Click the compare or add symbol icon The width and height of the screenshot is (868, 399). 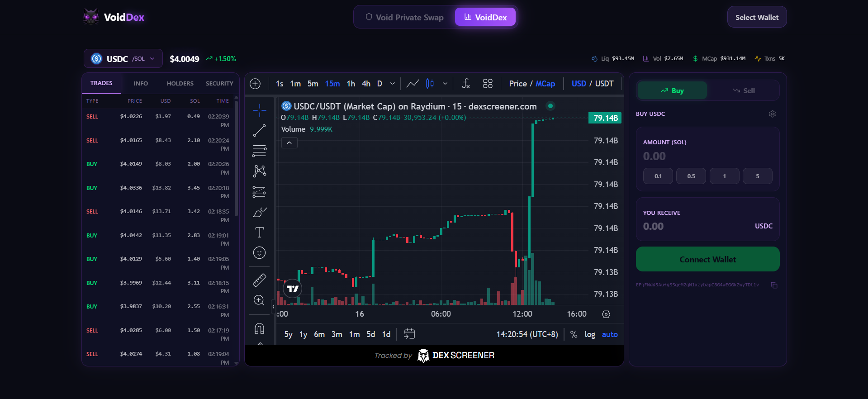pos(255,84)
